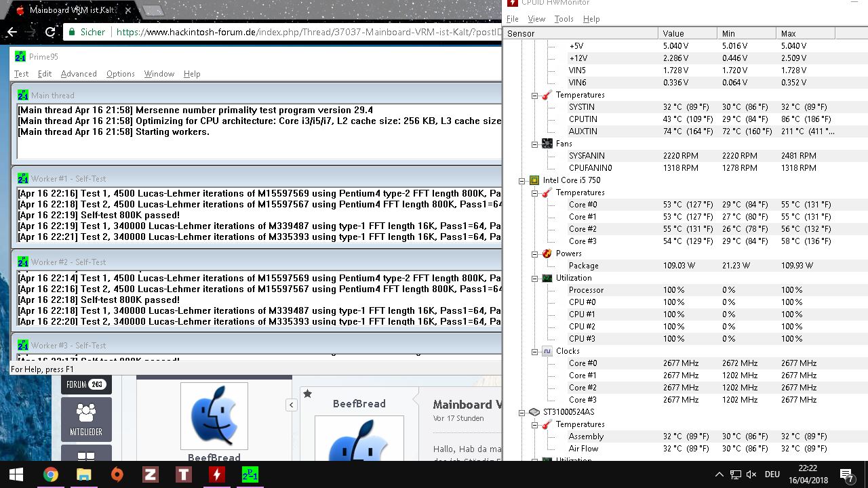Open the File menu in HWMonitor

(x=513, y=19)
